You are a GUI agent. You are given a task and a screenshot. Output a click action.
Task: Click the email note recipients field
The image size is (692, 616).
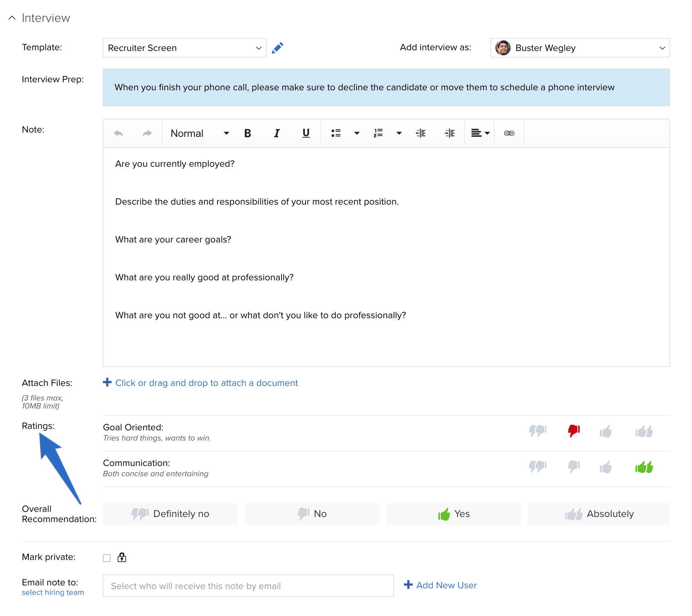coord(248,586)
